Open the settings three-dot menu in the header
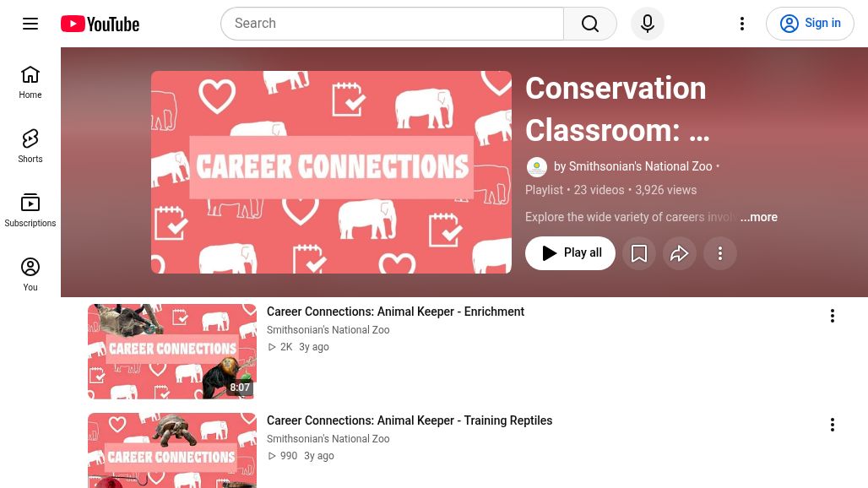868x488 pixels. (x=742, y=24)
